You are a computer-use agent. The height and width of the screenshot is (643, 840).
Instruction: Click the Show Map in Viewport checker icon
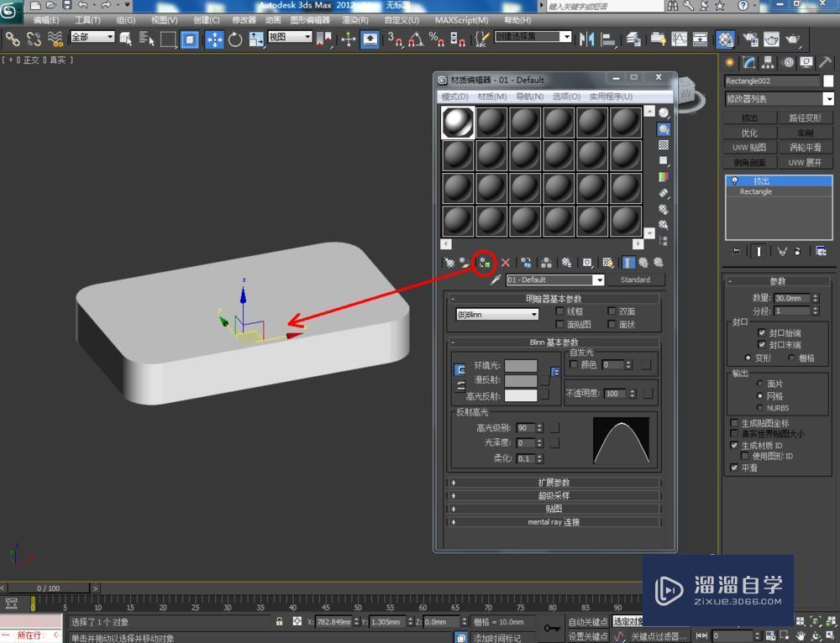pos(608,263)
